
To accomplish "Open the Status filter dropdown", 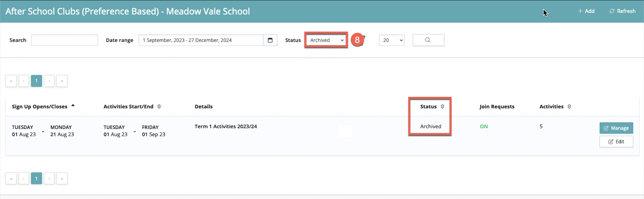I will [x=326, y=40].
